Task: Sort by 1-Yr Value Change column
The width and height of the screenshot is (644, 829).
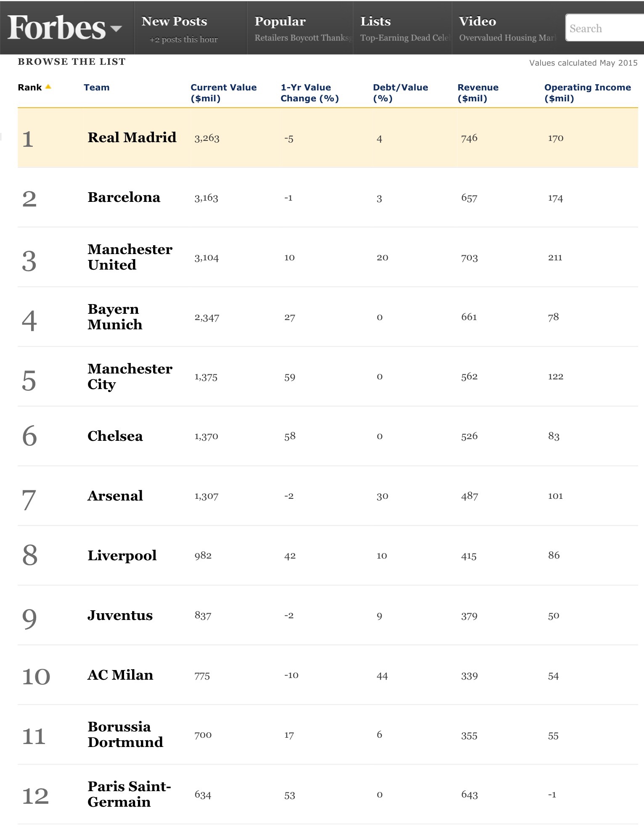Action: pyautogui.click(x=310, y=93)
